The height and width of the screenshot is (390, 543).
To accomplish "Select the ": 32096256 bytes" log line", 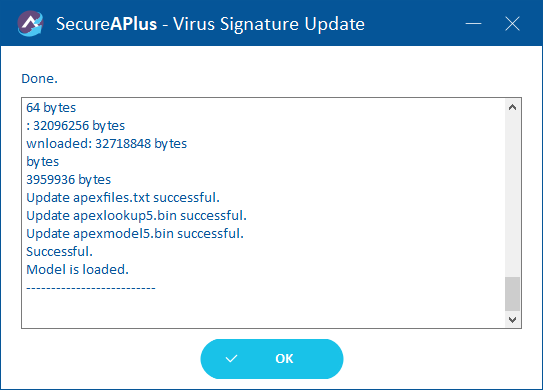I will pyautogui.click(x=75, y=126).
